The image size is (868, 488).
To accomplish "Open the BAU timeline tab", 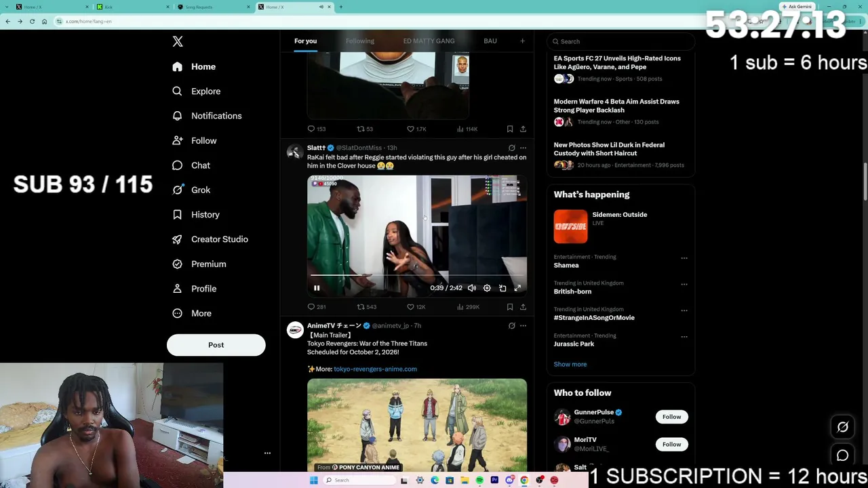I will 490,41.
